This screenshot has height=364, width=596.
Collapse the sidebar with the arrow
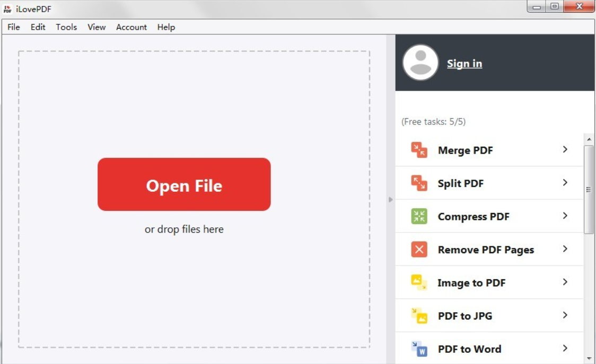coord(390,200)
